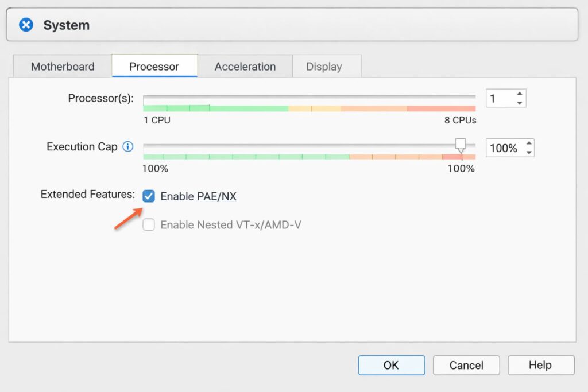The image size is (588, 392).
Task: Select the Processor tab
Action: pos(154,67)
